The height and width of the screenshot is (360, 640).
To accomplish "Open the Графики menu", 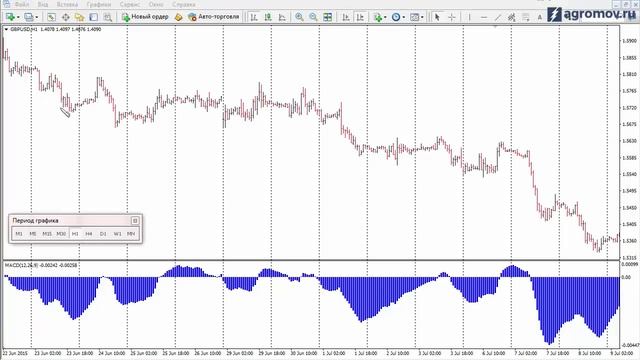I will (x=98, y=4).
